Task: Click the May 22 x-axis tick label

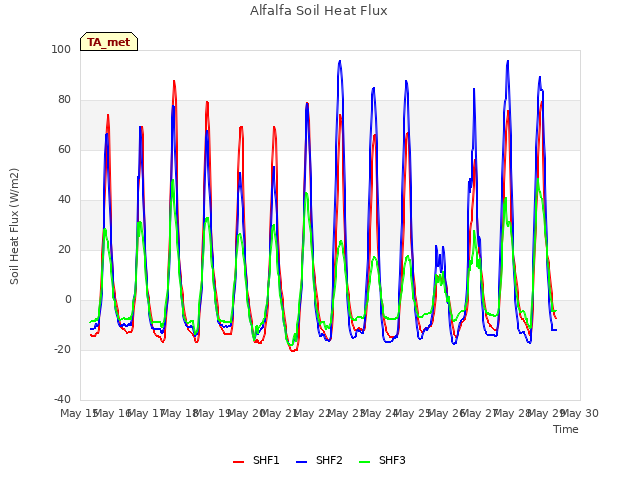Action: [313, 413]
